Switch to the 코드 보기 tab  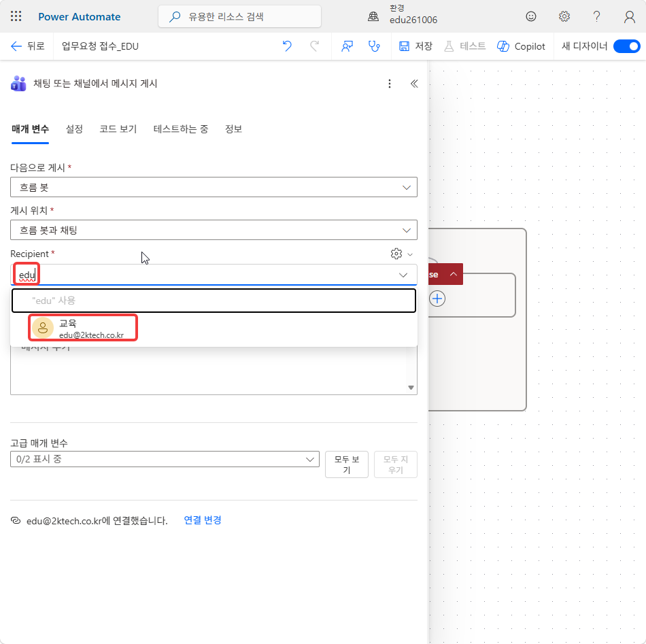click(x=118, y=129)
